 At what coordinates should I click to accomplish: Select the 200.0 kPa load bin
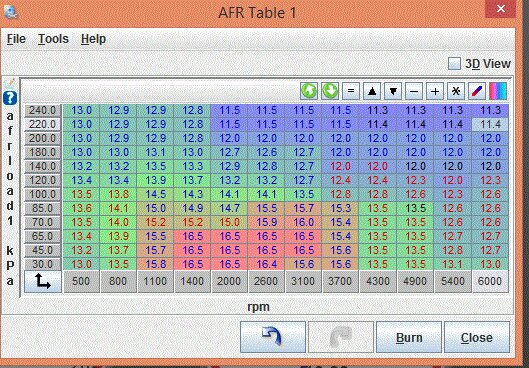(43, 138)
